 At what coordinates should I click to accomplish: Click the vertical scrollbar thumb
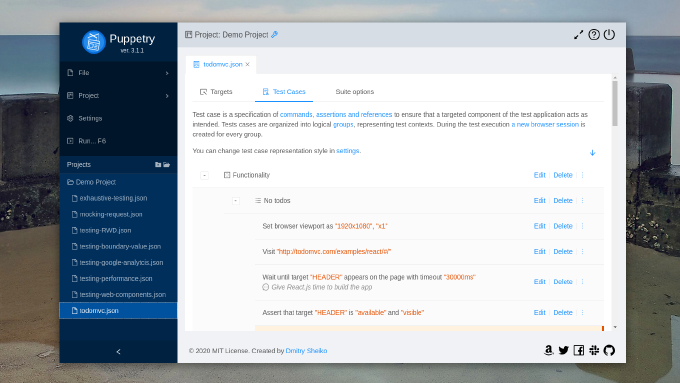click(x=615, y=104)
